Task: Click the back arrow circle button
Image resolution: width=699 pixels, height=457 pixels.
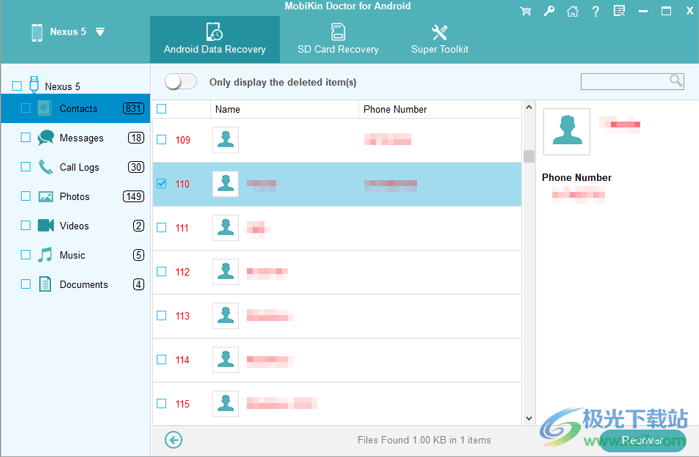Action: point(173,440)
